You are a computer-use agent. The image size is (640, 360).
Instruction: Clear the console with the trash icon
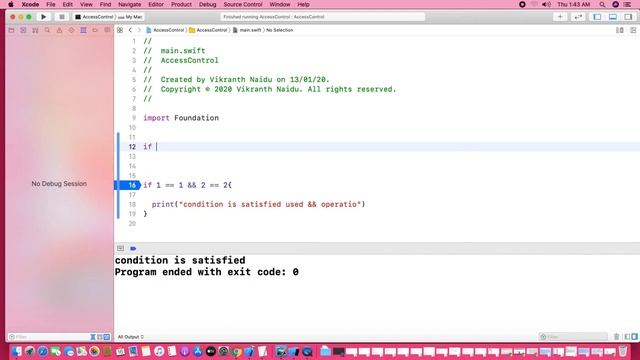pyautogui.click(x=616, y=337)
